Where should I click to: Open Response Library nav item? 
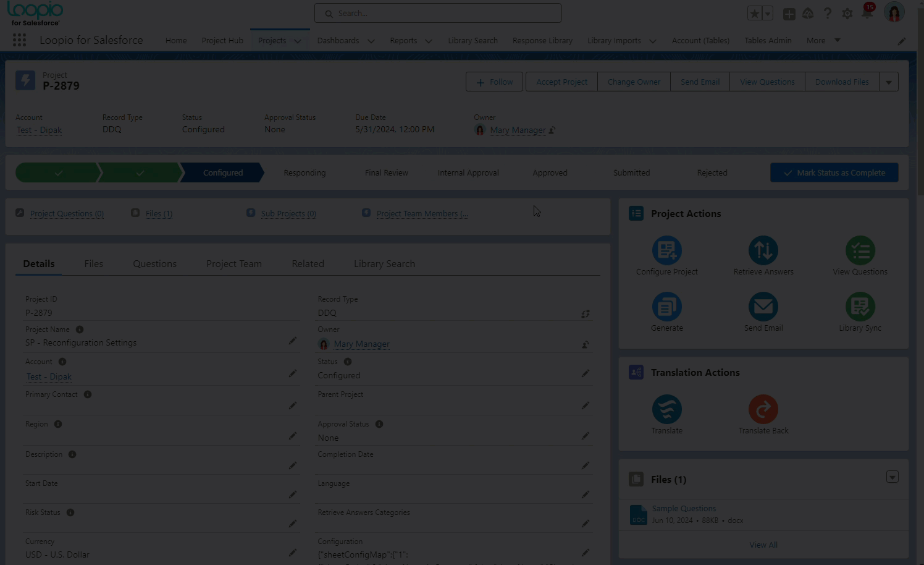[x=542, y=41]
